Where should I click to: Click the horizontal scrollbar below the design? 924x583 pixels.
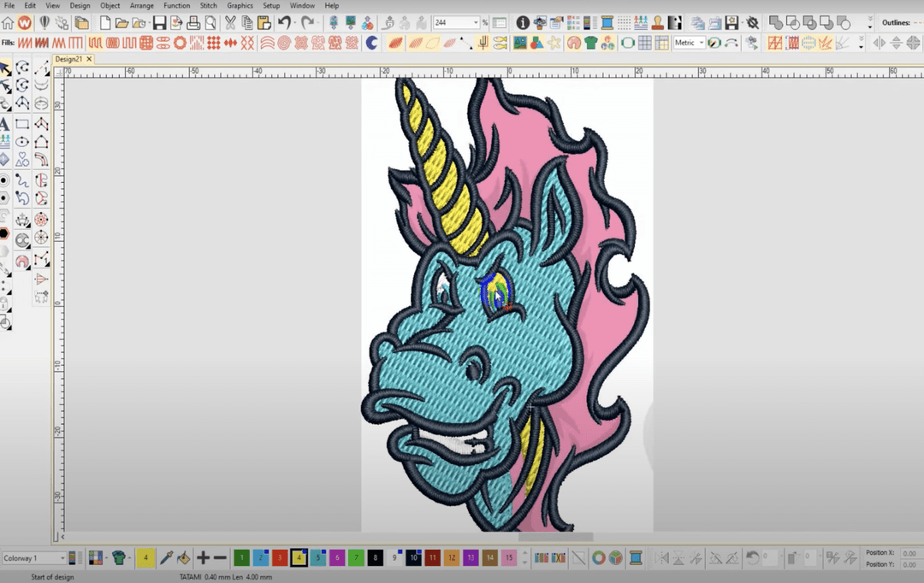(556, 537)
